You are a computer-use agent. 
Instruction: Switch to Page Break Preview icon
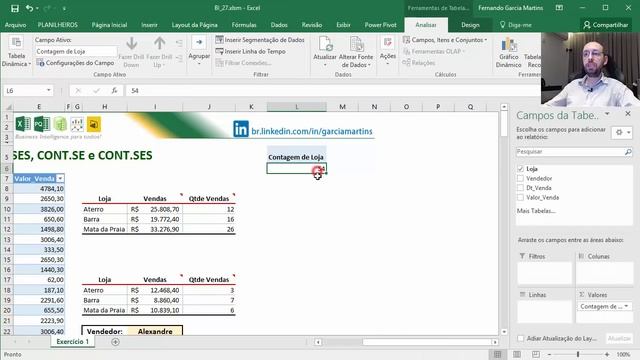pyautogui.click(x=536, y=354)
